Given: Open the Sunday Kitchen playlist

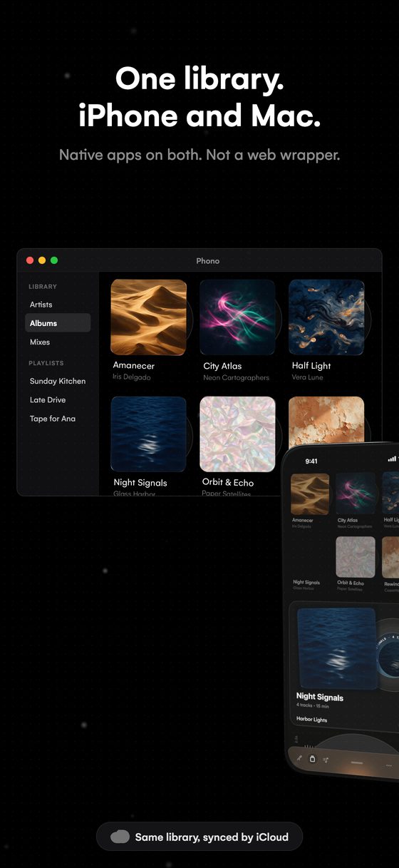Looking at the screenshot, I should pos(58,381).
